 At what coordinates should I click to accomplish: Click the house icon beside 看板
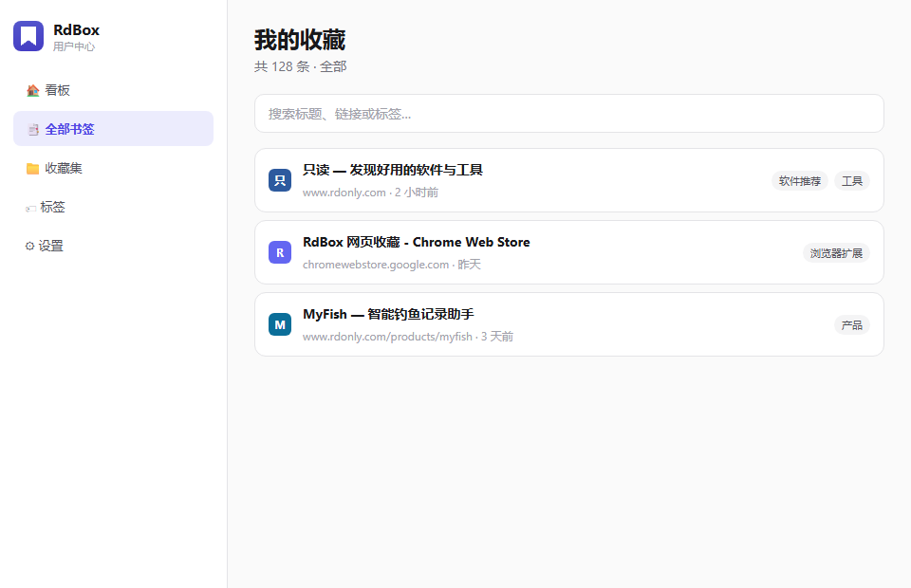(32, 90)
